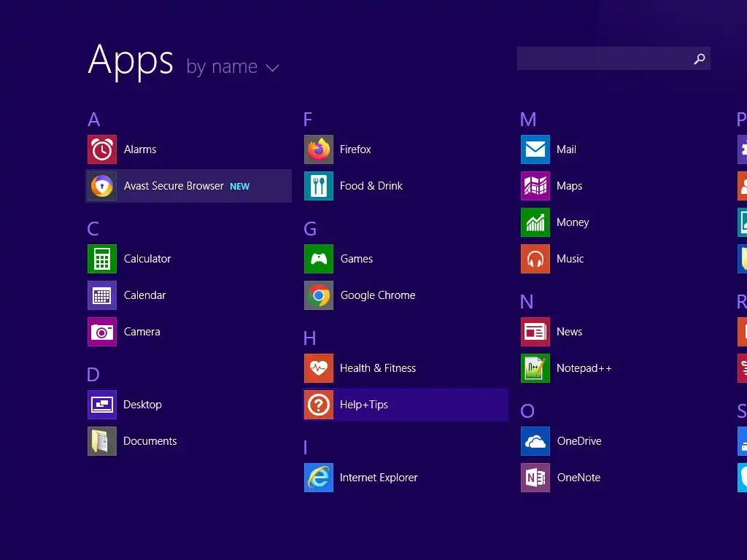Click the 'News' label text

tap(569, 332)
